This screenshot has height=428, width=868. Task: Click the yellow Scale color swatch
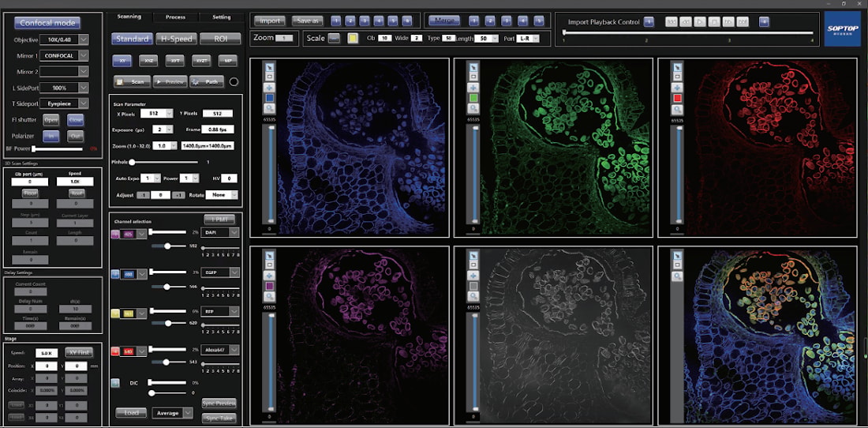(x=352, y=38)
